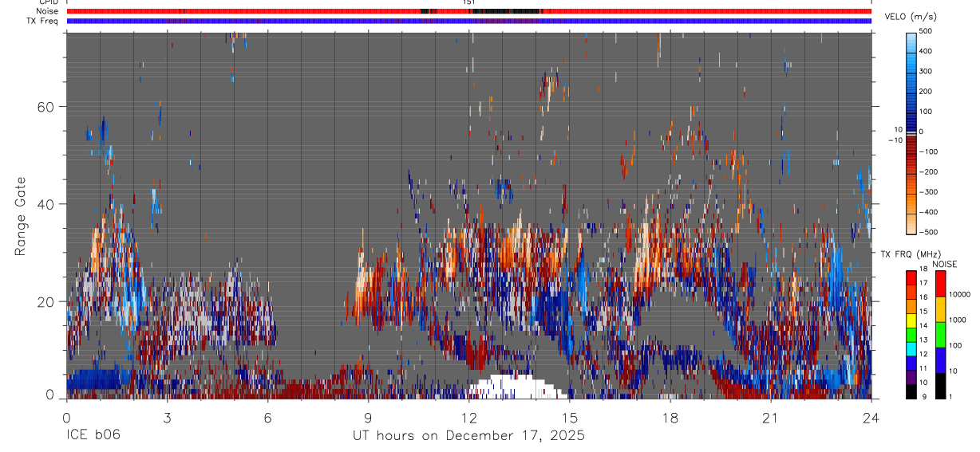980x452 pixels.
Task: Click the NOISE legend title above noise scale
Action: click(x=943, y=264)
